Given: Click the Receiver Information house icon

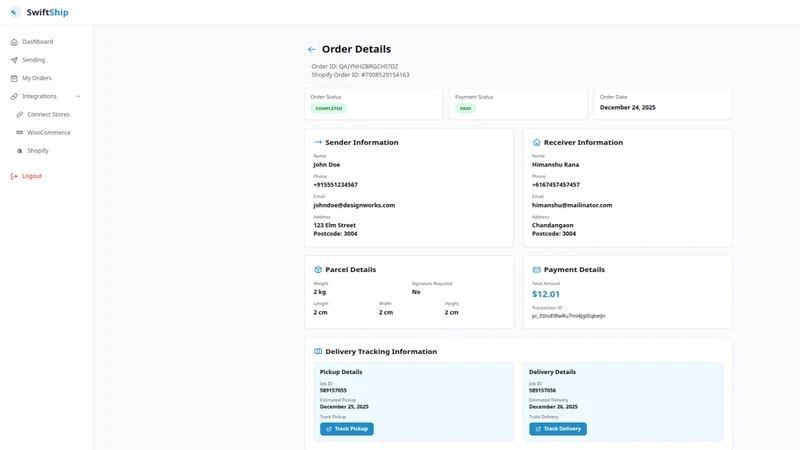Looking at the screenshot, I should pyautogui.click(x=536, y=142).
